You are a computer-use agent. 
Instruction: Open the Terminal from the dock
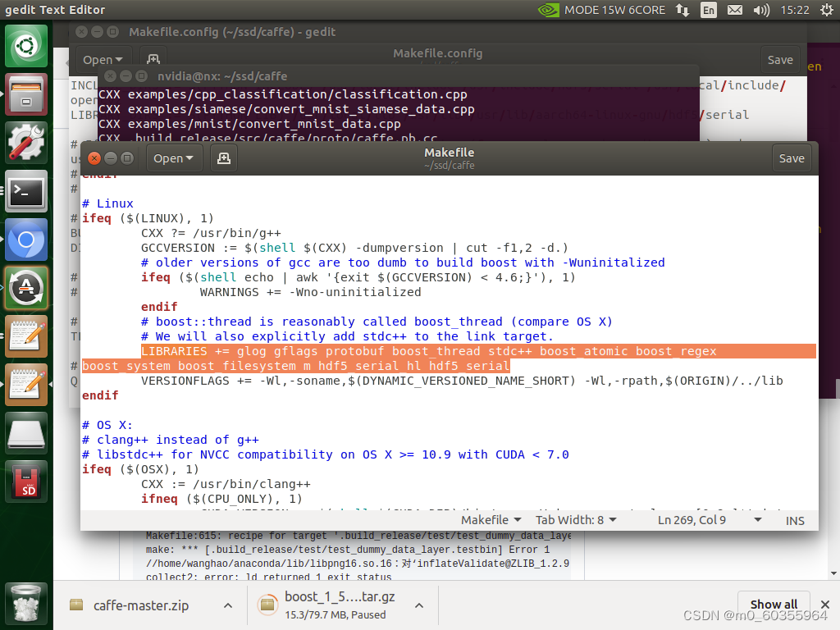(x=26, y=191)
